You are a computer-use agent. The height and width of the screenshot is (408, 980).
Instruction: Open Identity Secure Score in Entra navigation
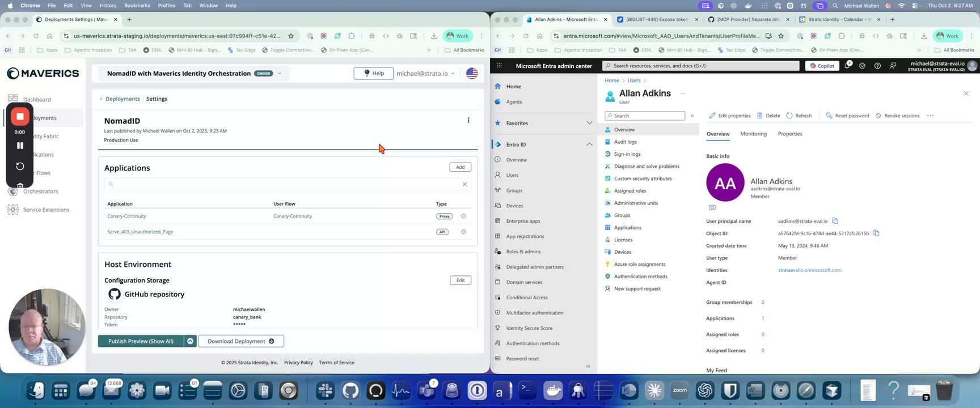529,328
